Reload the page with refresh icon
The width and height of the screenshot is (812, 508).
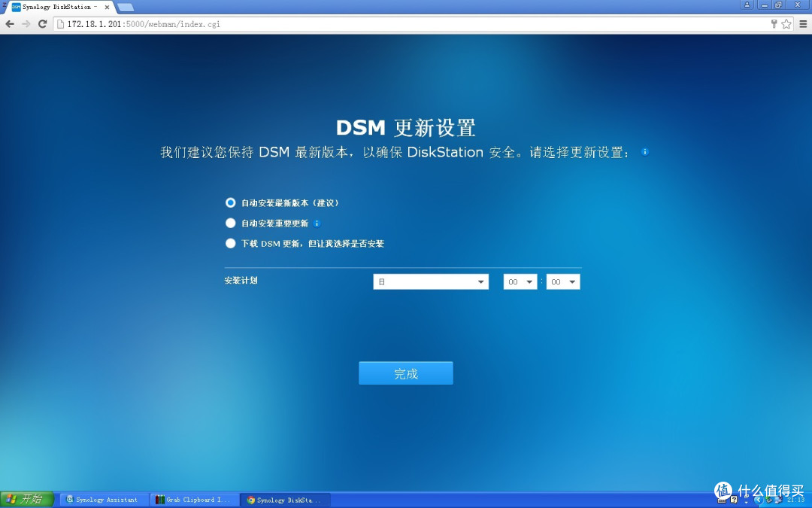coord(42,24)
